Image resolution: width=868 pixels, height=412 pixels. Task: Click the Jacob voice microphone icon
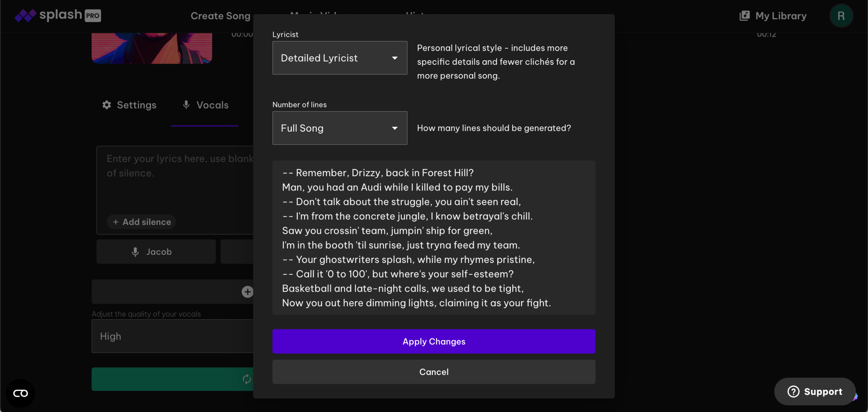(x=135, y=252)
